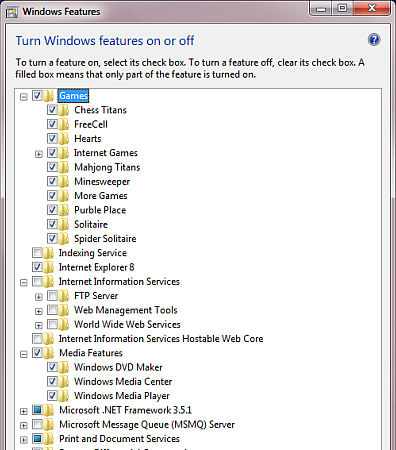Select the Games tree label
This screenshot has height=450, width=396.
pos(73,96)
